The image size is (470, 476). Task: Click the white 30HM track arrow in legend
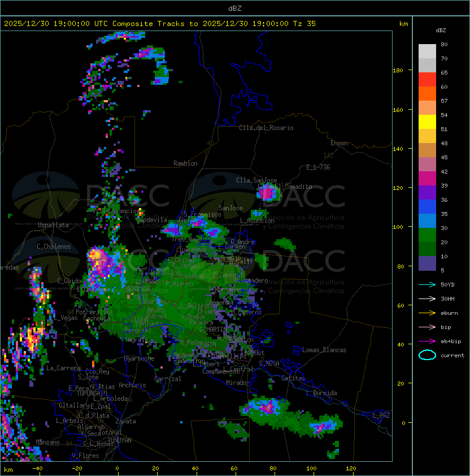[427, 298]
